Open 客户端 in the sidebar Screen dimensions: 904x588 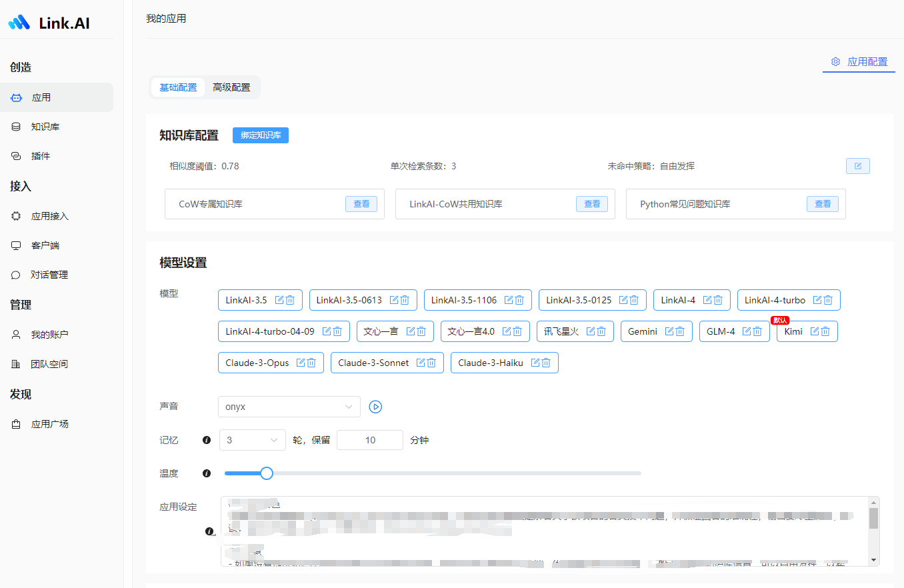57,245
